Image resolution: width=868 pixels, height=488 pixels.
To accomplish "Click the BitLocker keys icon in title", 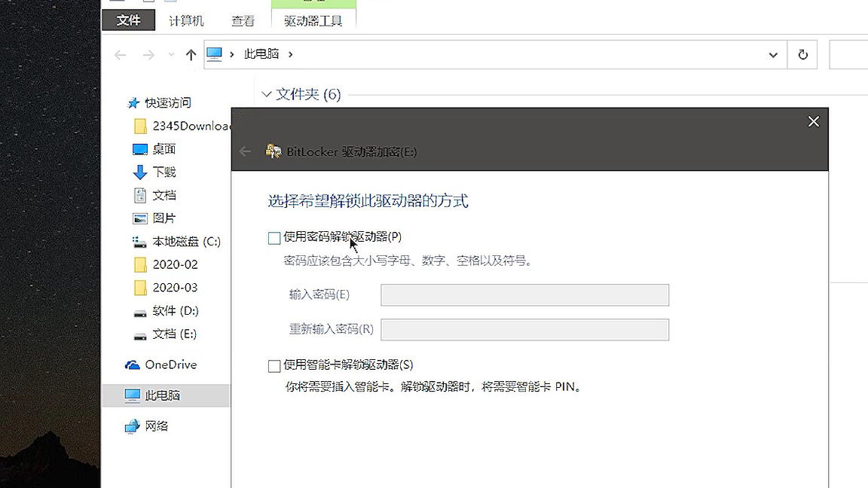I will coord(274,151).
